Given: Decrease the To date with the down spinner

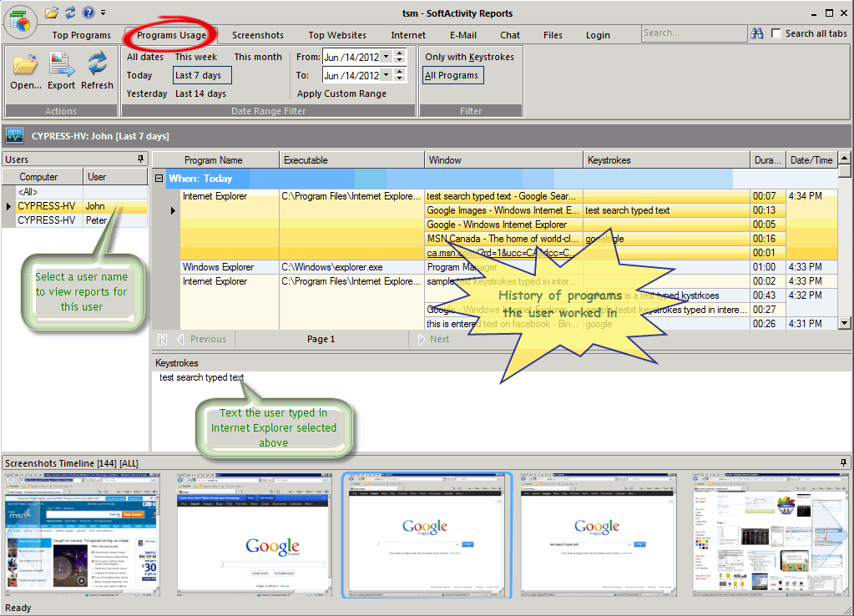Looking at the screenshot, I should pyautogui.click(x=400, y=78).
